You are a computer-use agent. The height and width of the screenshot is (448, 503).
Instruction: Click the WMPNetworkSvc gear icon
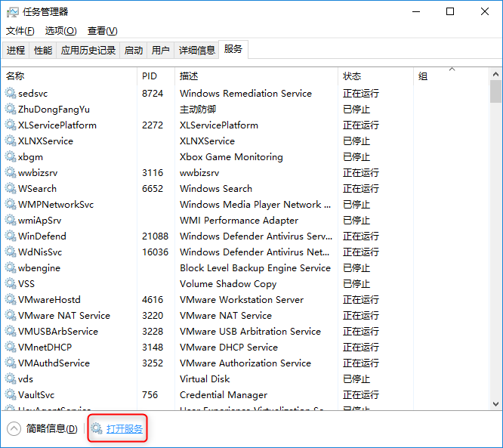coord(11,205)
